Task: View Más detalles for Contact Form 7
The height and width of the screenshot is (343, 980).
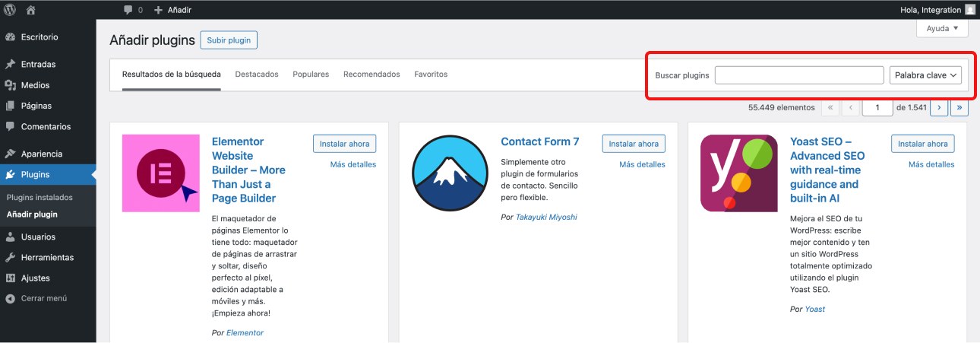Action: click(642, 164)
